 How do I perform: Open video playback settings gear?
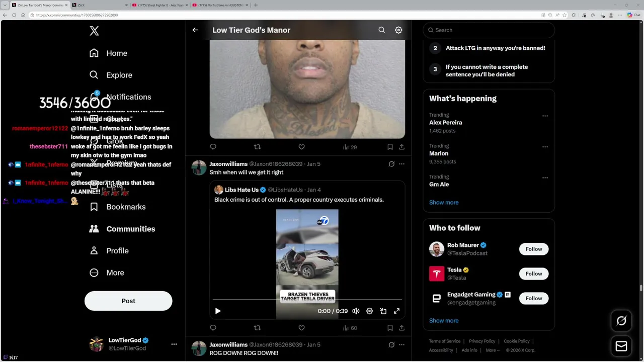[x=369, y=311]
